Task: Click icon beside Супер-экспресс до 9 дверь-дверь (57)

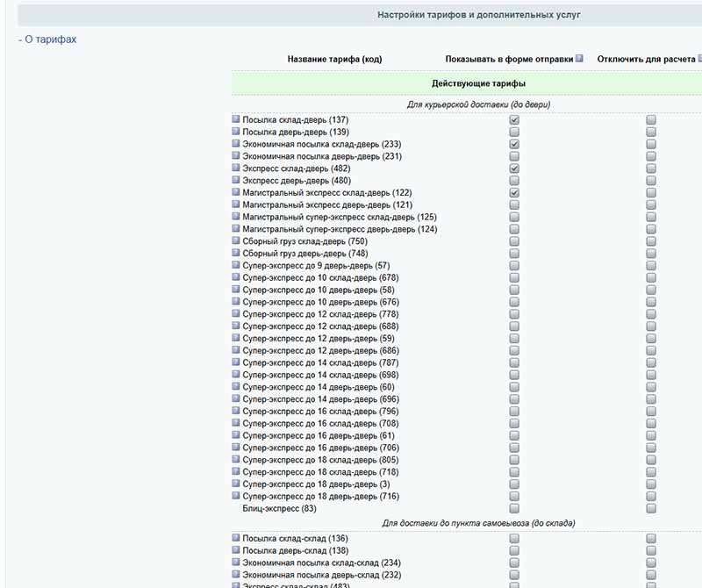Action: coord(236,265)
